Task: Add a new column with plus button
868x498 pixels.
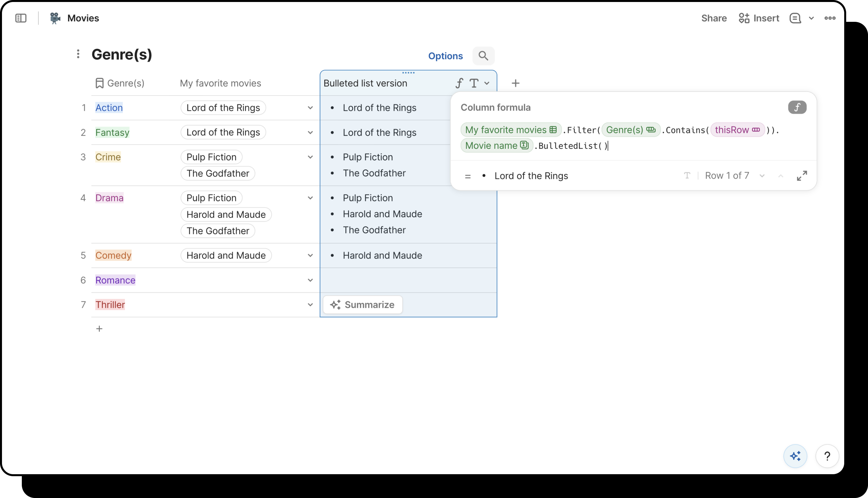Action: pos(515,83)
